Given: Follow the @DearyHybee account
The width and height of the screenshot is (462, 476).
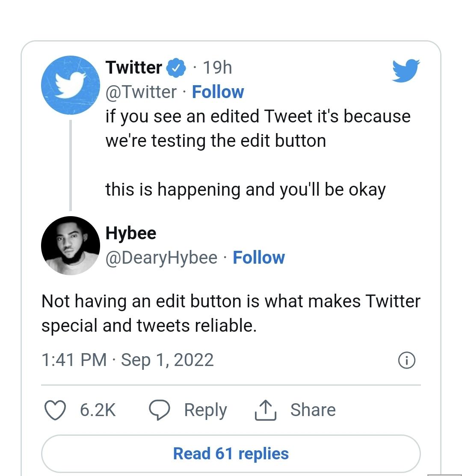Looking at the screenshot, I should point(258,258).
